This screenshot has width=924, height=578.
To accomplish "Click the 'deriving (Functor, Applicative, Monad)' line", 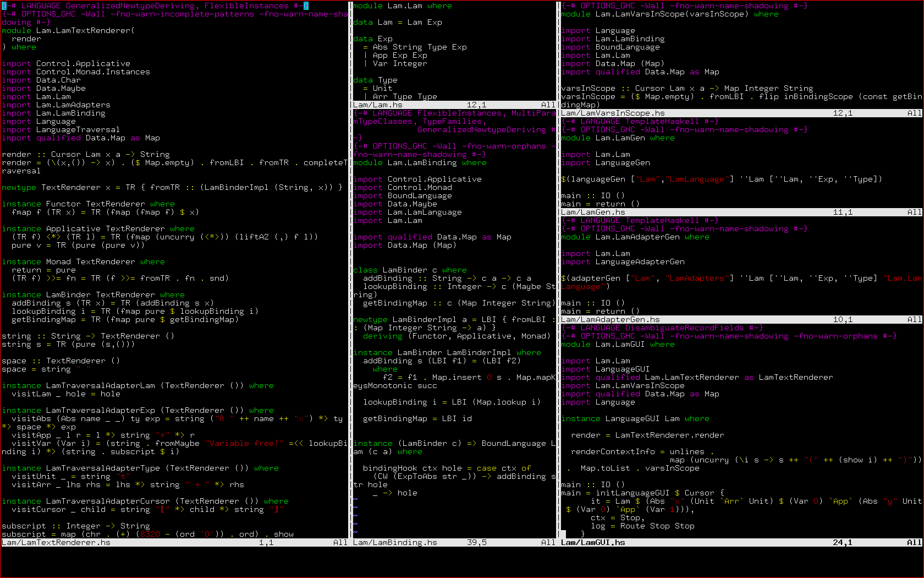I will pos(456,336).
